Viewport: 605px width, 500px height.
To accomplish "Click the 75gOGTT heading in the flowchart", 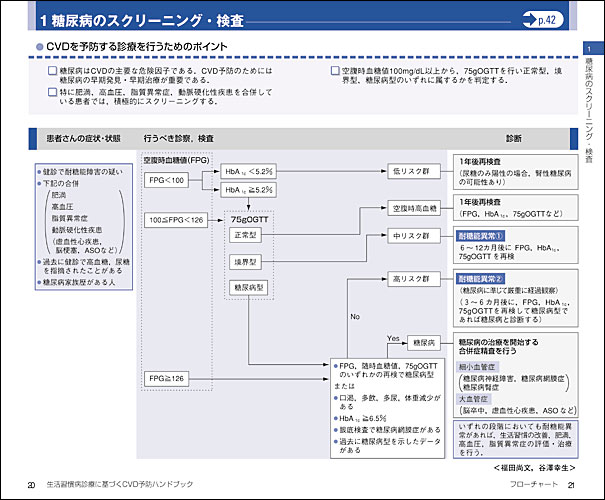I will 248,218.
